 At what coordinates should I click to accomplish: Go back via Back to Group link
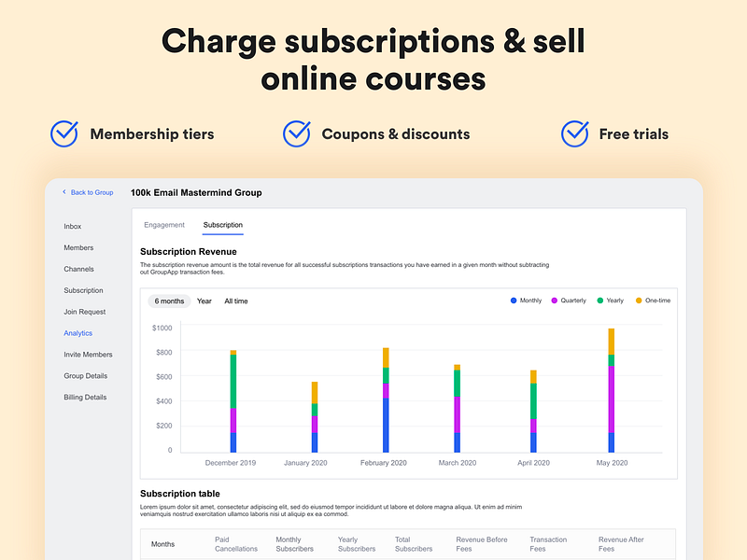pyautogui.click(x=92, y=192)
